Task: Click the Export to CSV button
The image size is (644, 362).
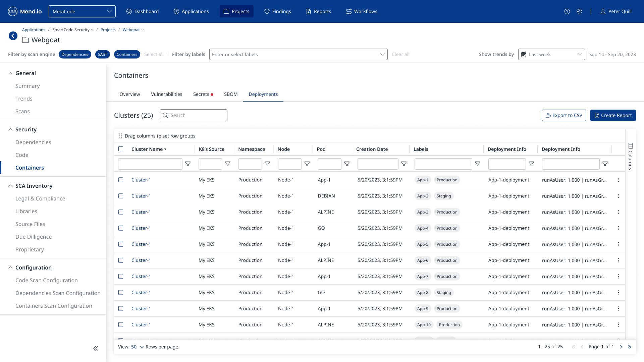Action: point(564,115)
